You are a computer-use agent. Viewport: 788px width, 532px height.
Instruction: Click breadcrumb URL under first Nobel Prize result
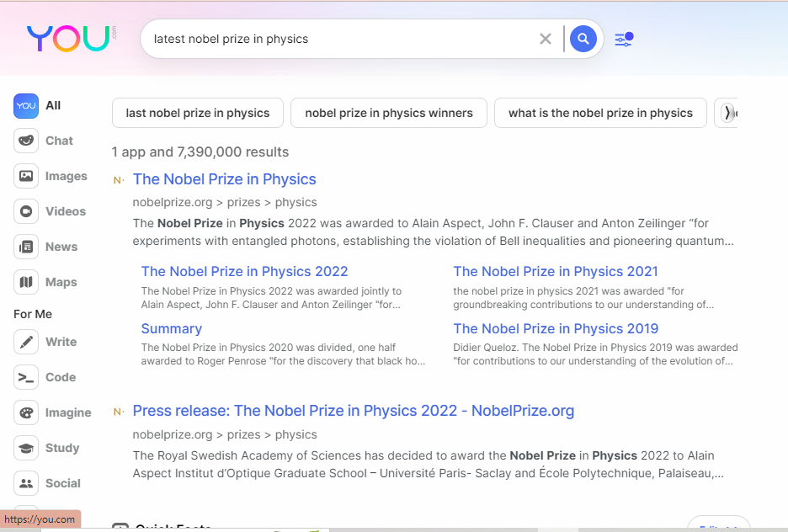tap(225, 203)
